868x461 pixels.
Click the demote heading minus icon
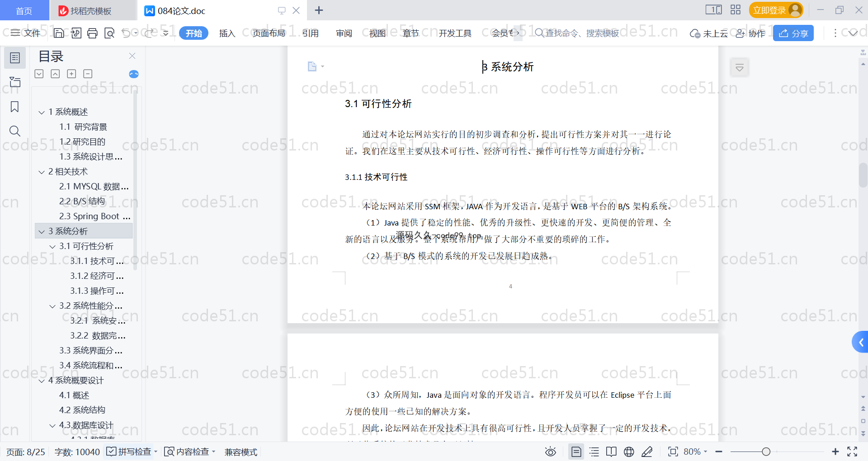(x=88, y=74)
